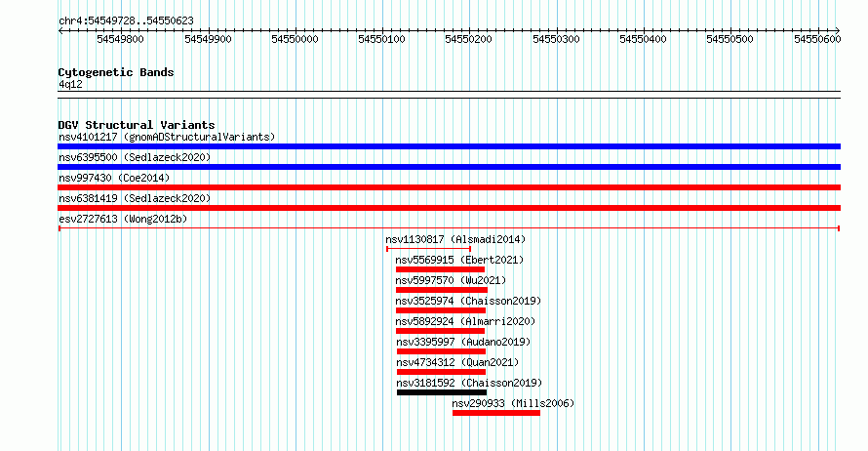The width and height of the screenshot is (868, 451).
Task: Select the red bar under nsv5892924
Action: [x=441, y=331]
